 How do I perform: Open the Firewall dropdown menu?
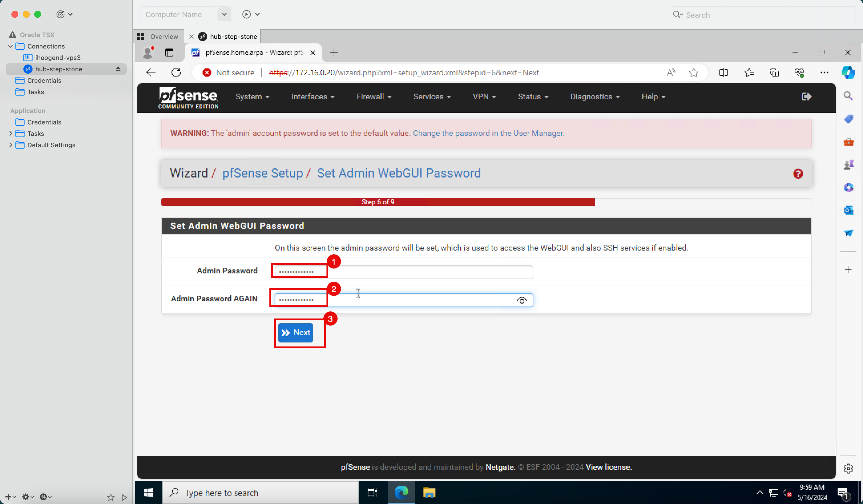(372, 96)
